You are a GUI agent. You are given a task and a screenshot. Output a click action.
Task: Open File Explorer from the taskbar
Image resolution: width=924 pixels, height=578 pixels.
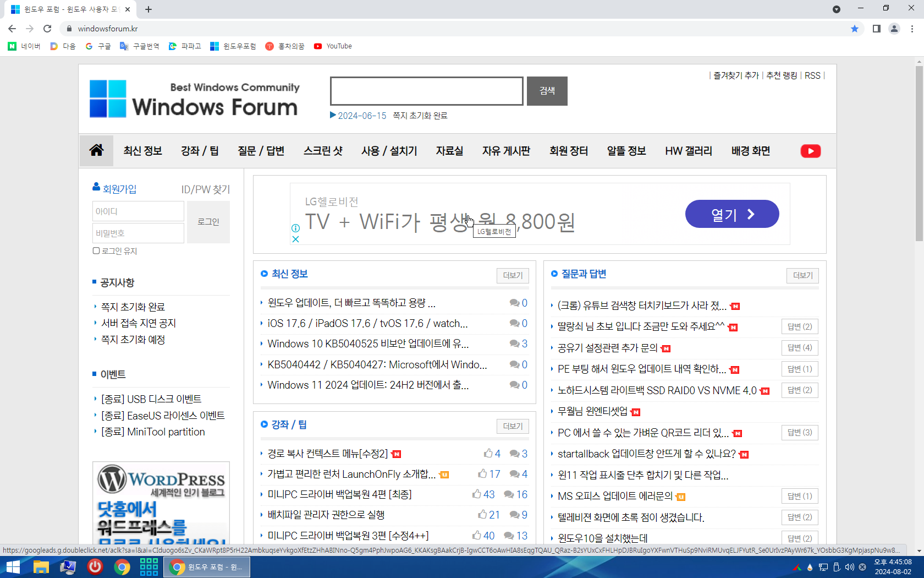(41, 567)
